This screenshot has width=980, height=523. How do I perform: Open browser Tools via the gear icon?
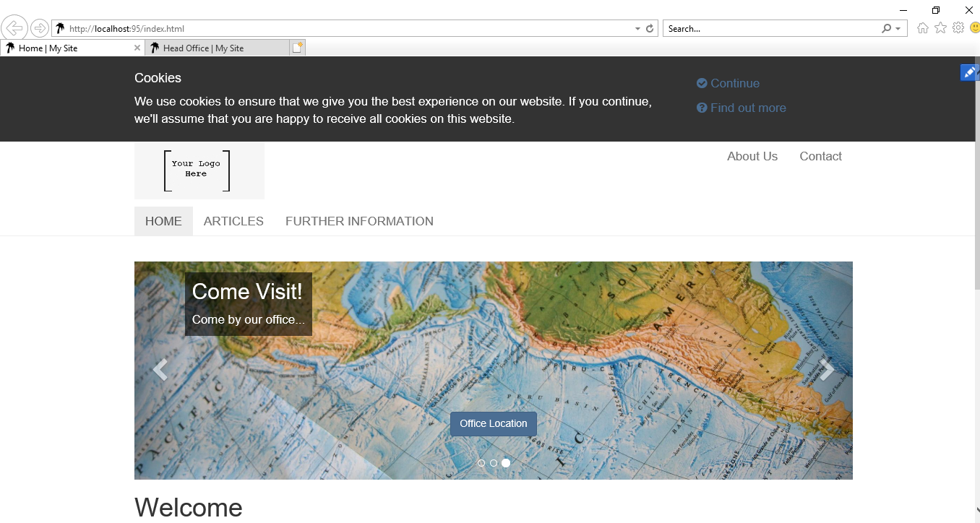click(958, 28)
